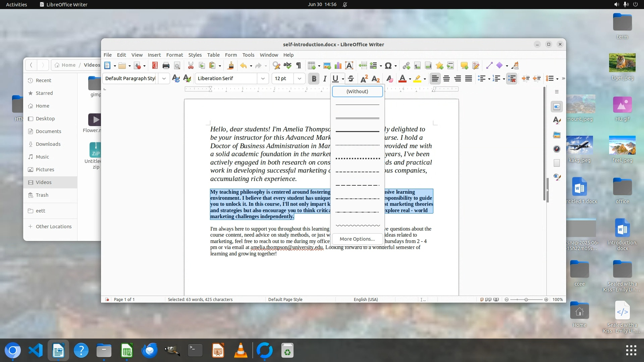This screenshot has height=362, width=644.
Task: Expand the font name dropdown
Action: point(263,78)
